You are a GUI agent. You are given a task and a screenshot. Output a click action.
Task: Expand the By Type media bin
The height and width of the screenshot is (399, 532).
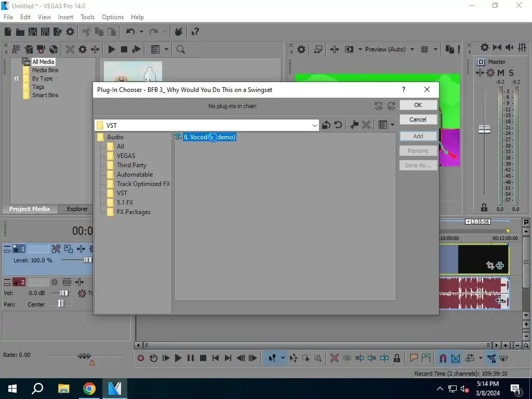pos(16,79)
